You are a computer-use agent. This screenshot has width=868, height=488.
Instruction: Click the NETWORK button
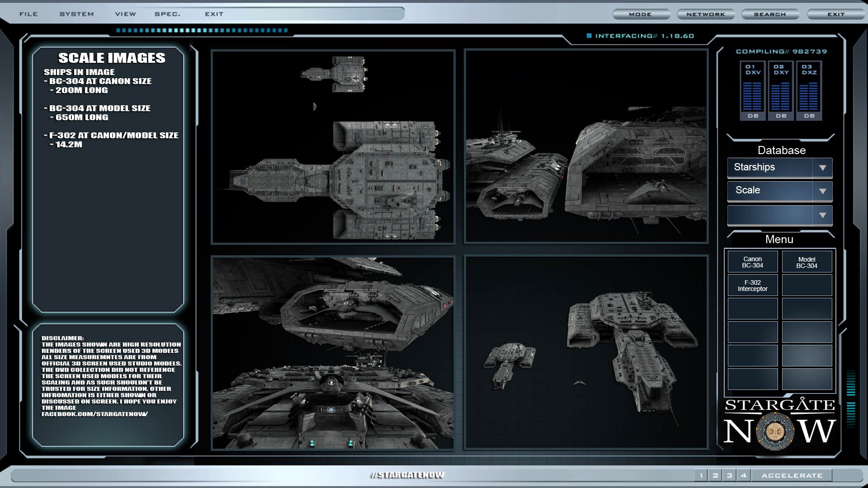tap(706, 14)
